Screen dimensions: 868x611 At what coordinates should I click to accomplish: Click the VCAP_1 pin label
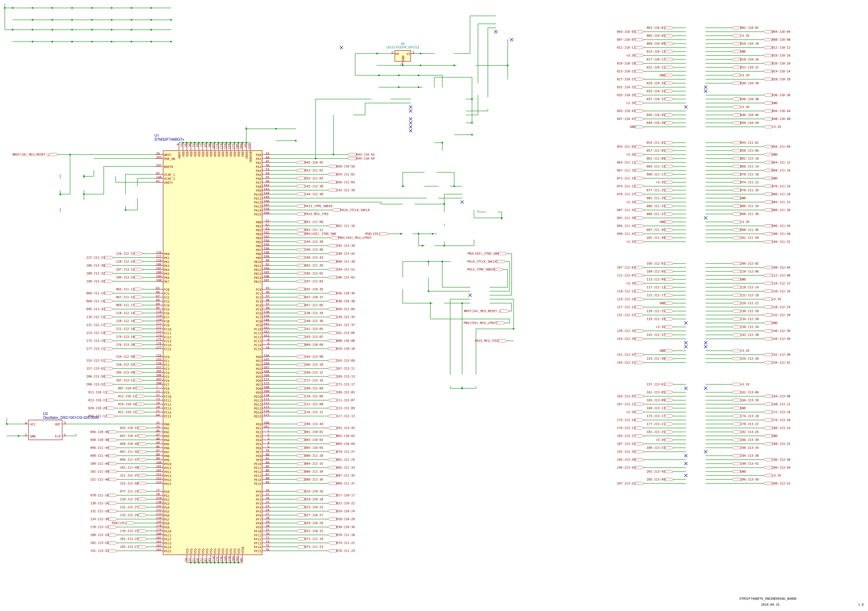[x=169, y=175]
